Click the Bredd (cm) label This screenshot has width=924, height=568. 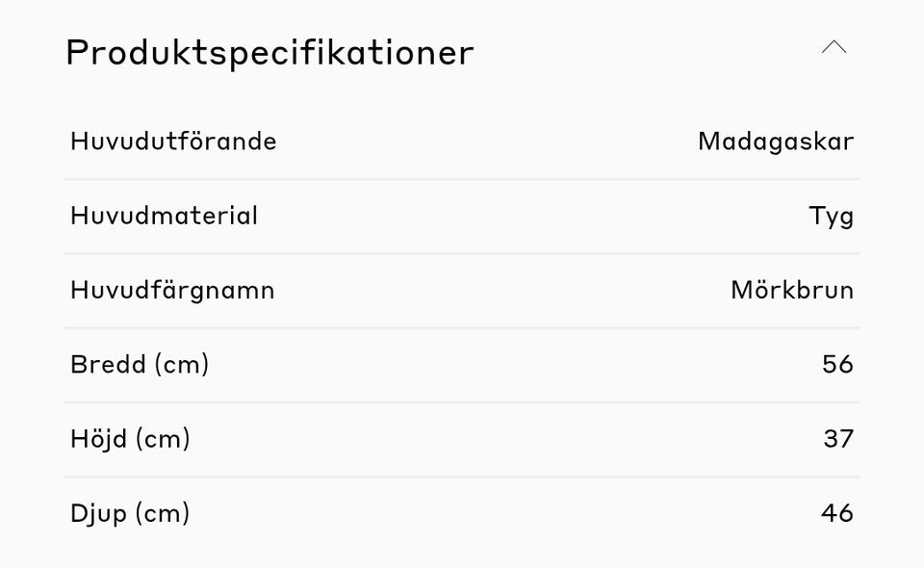[x=140, y=364]
